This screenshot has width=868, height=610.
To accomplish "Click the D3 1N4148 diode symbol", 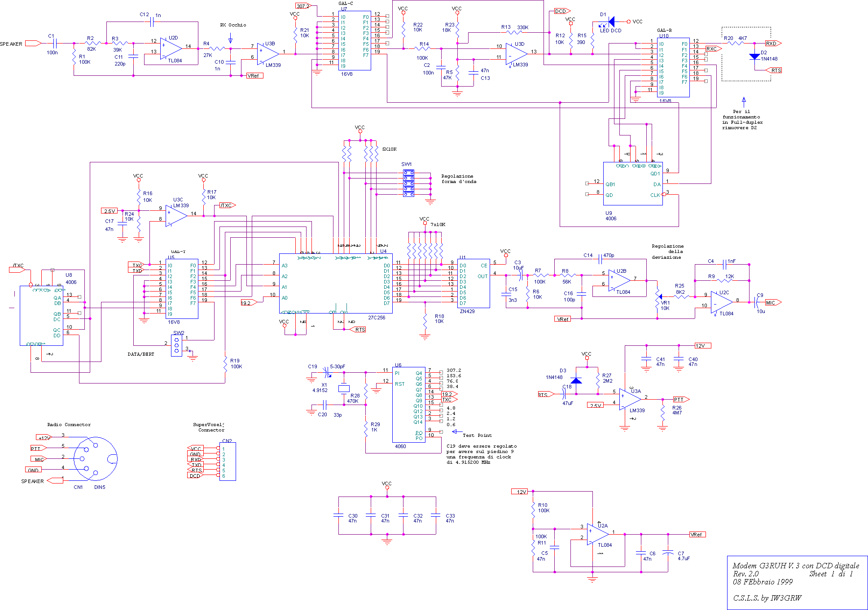I will coord(576,380).
